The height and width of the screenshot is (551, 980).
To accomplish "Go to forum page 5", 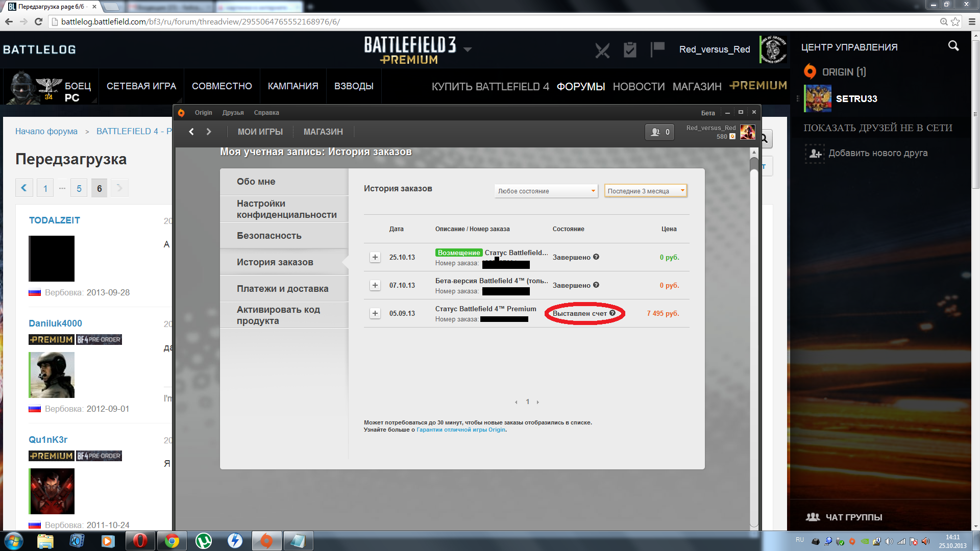I will coord(79,188).
